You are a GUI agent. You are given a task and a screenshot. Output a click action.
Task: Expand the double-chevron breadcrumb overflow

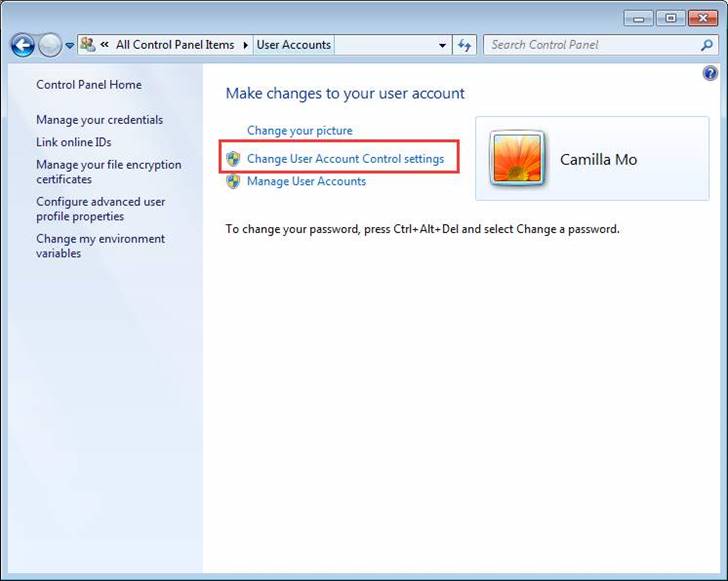click(105, 45)
